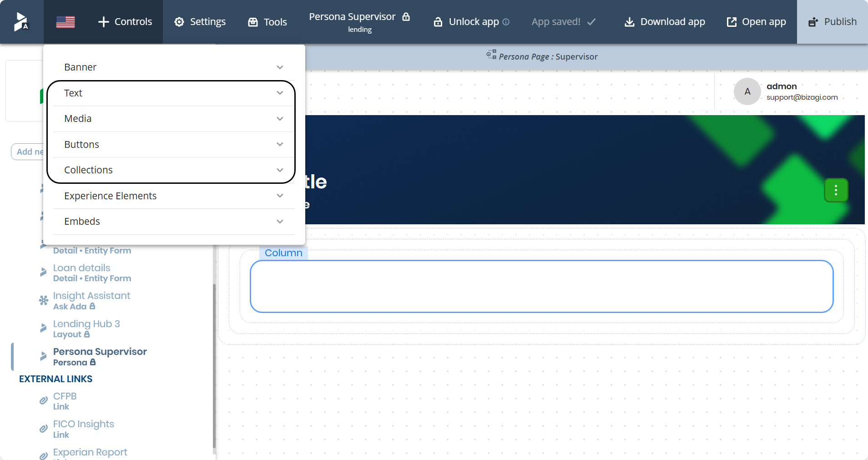This screenshot has width=868, height=460.
Task: Click the Tools briefcase icon
Action: [253, 21]
